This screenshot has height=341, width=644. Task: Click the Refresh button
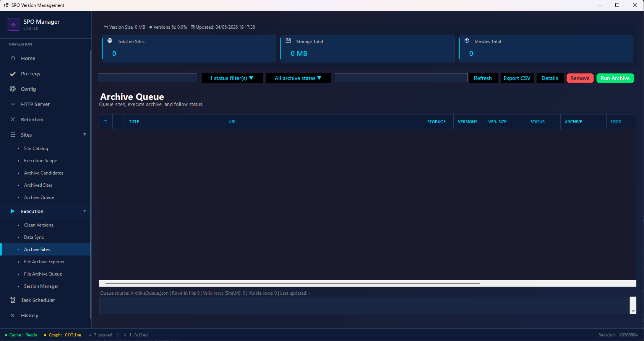[483, 78]
